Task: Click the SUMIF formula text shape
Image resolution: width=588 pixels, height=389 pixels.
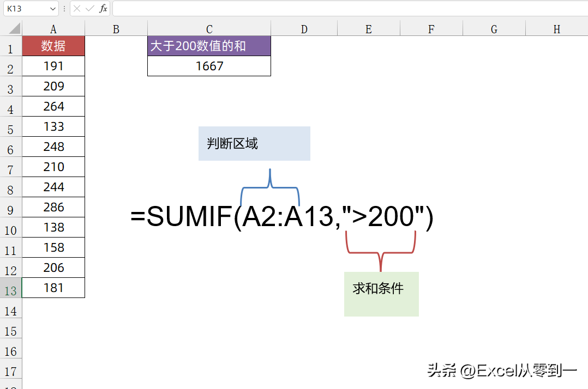Action: point(282,217)
